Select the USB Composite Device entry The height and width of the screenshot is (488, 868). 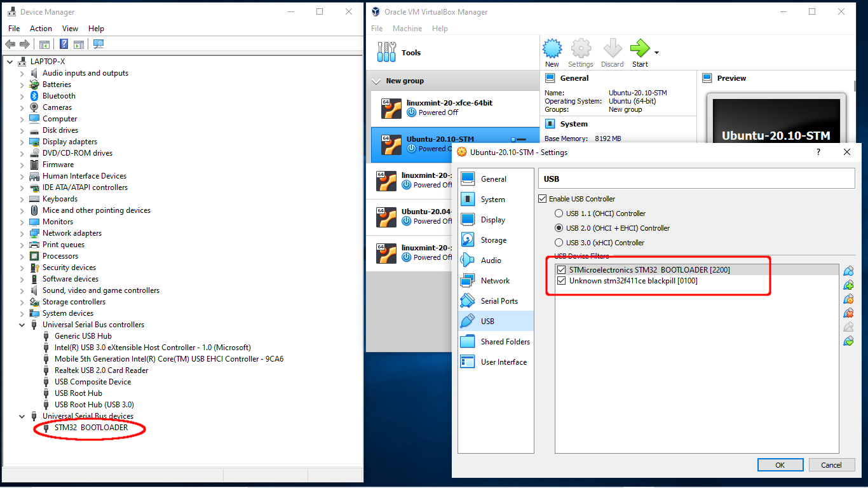[x=93, y=382]
